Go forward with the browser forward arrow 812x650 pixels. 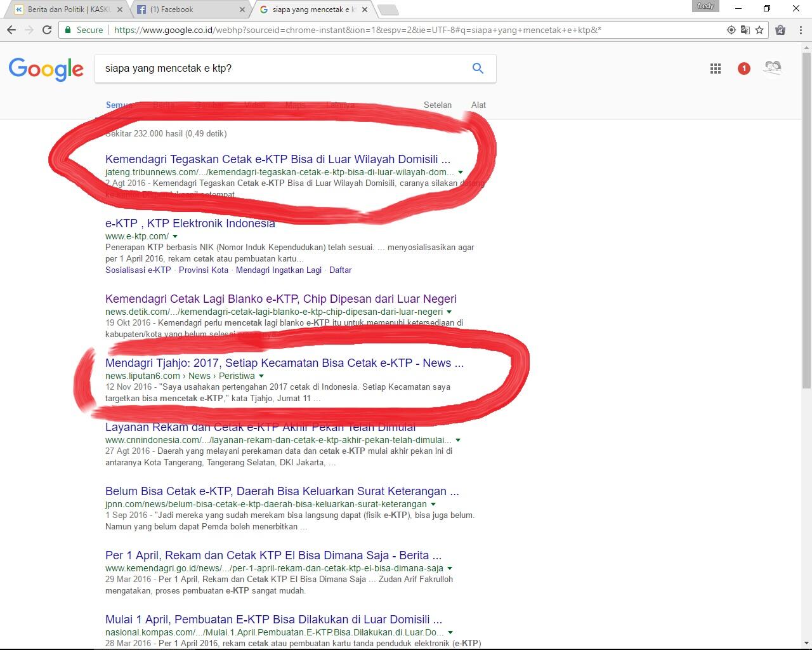(x=29, y=30)
